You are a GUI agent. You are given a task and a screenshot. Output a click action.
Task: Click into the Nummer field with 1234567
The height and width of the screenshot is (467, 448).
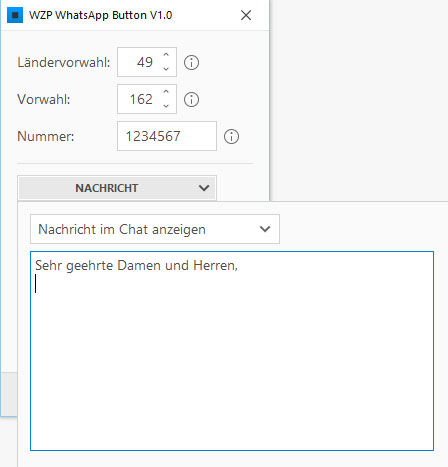click(167, 136)
